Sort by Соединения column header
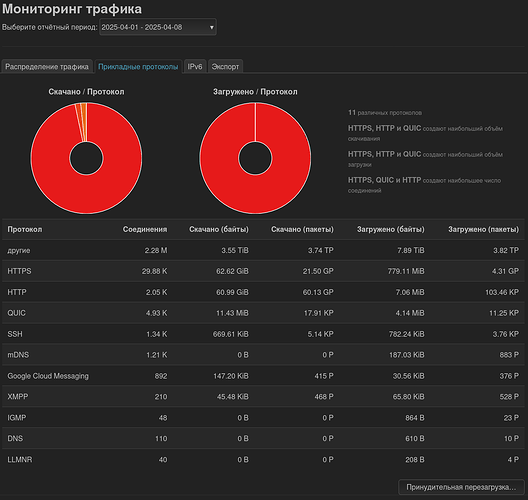 pos(145,229)
